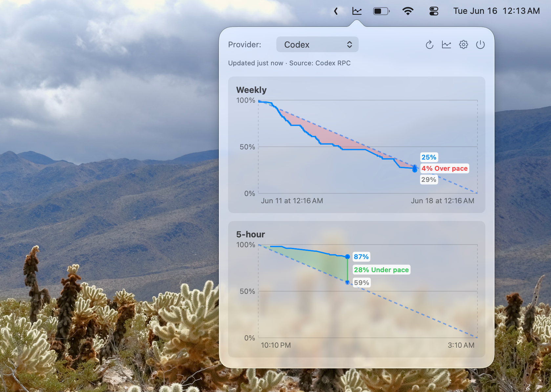Open the Wi-Fi menu in the menu bar
Screen dimensions: 551x392
(x=408, y=11)
